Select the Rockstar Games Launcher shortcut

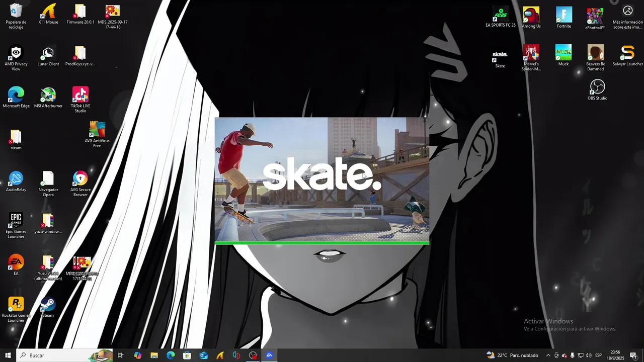(16, 310)
